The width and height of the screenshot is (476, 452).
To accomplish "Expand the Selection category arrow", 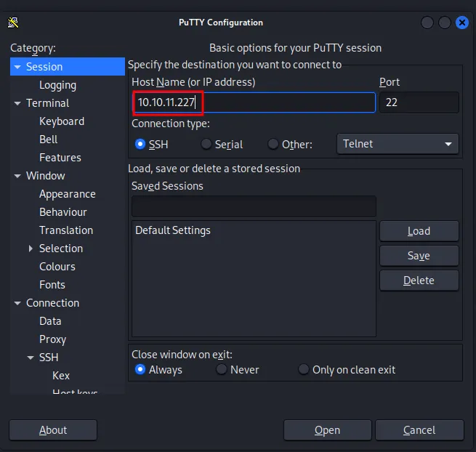I will pos(31,249).
